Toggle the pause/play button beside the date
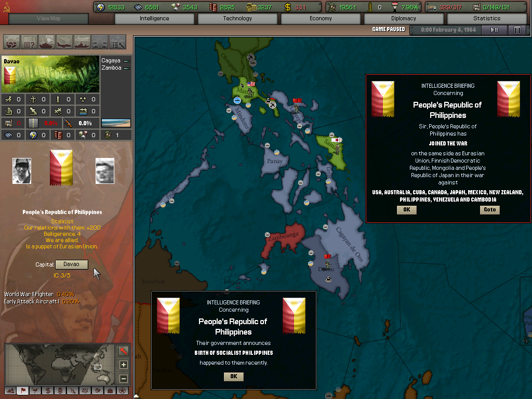This screenshot has height=399, width=532. (x=495, y=30)
